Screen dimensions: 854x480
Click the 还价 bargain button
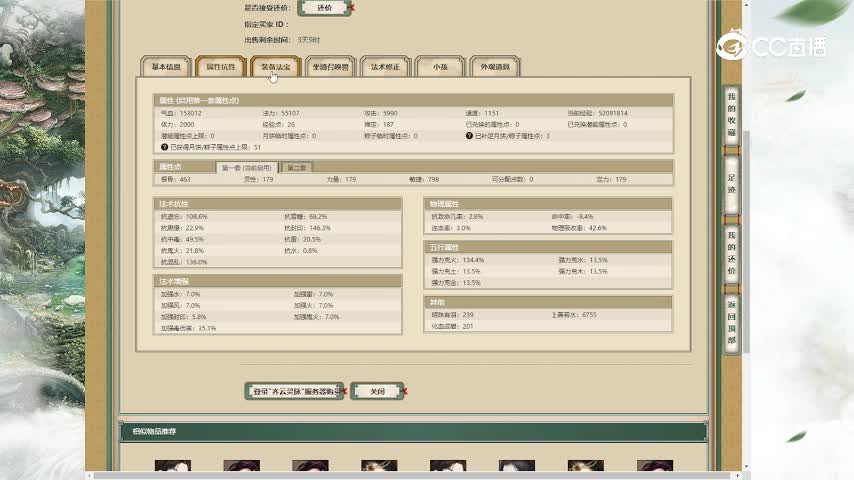coord(323,7)
